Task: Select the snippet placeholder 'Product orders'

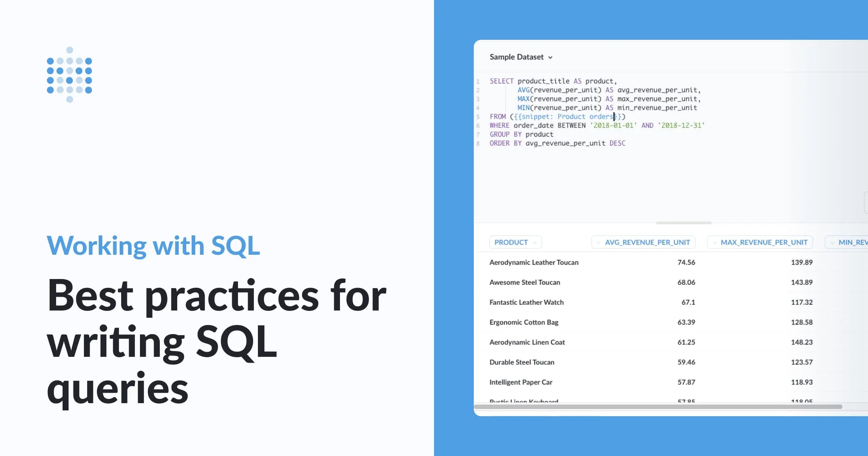Action: (x=585, y=117)
